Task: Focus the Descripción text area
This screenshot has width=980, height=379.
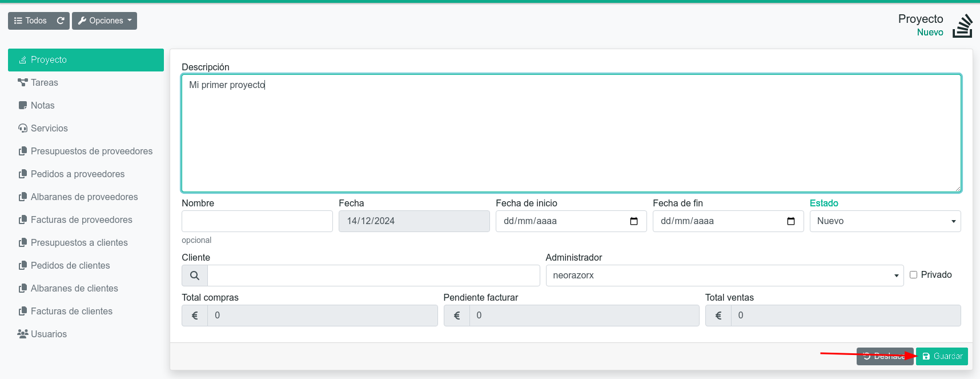Action: tap(571, 133)
